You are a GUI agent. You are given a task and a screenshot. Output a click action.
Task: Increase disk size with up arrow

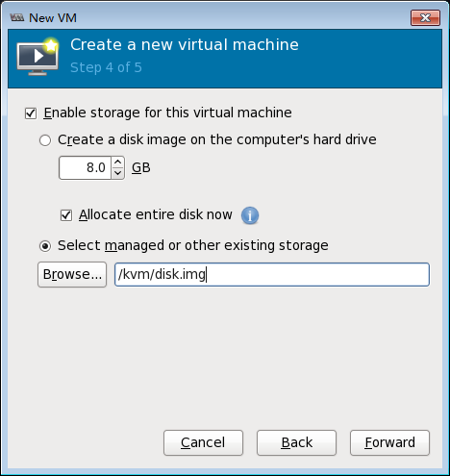pyautogui.click(x=118, y=163)
